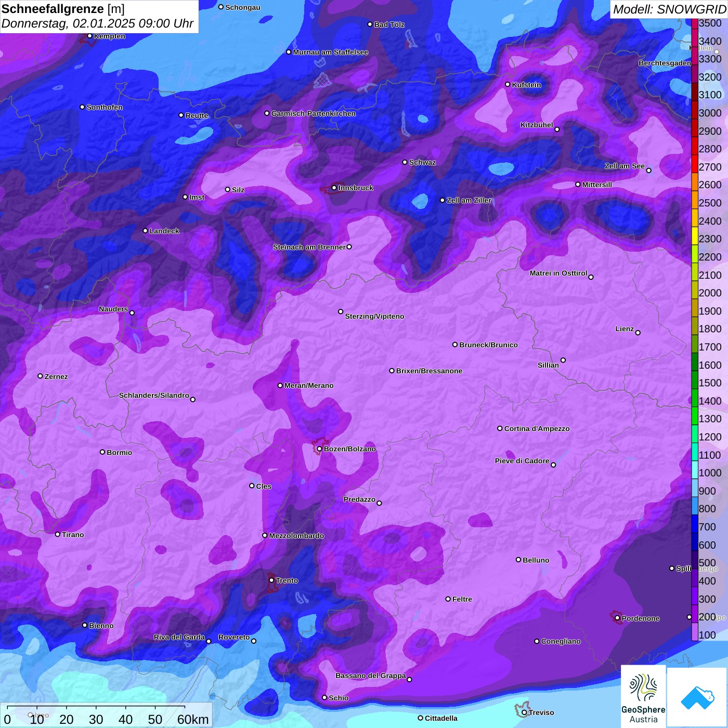Click the Trento city marker
Screen dimensions: 728x728
point(271,580)
